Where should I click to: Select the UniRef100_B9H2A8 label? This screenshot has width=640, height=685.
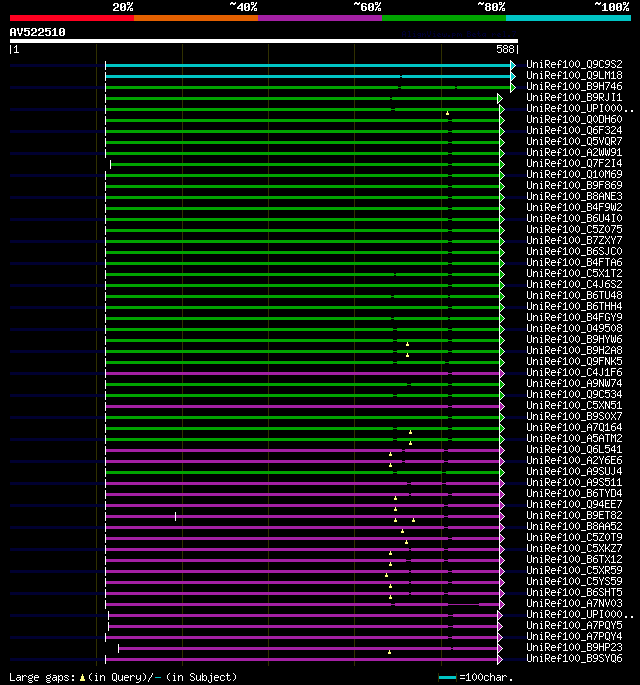(574, 350)
